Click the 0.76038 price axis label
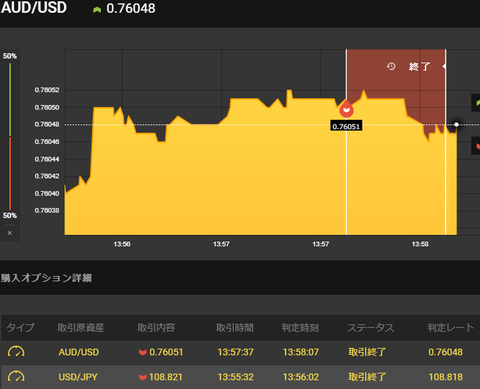Image resolution: width=480 pixels, height=389 pixels. (x=47, y=210)
